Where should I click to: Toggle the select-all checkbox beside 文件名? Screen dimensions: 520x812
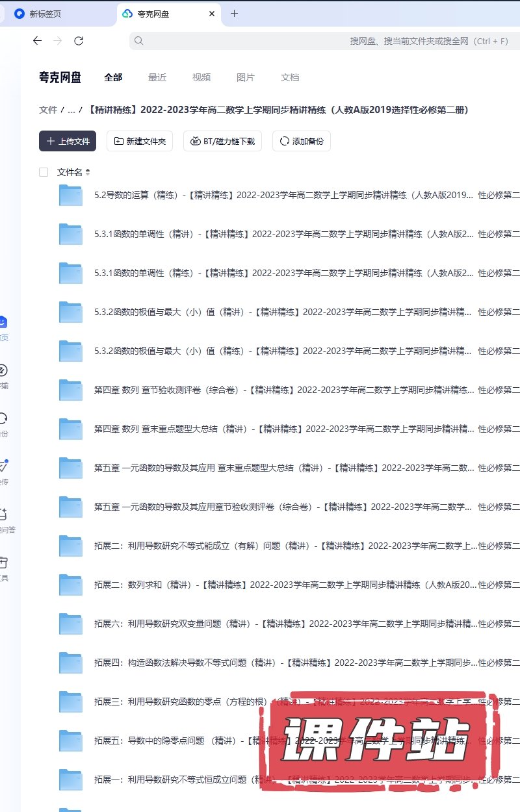[x=44, y=172]
